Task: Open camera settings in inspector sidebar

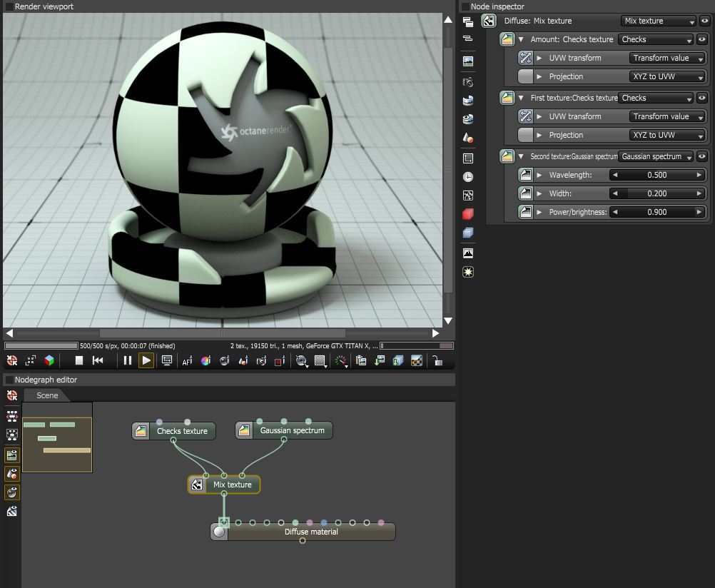Action: (x=468, y=81)
